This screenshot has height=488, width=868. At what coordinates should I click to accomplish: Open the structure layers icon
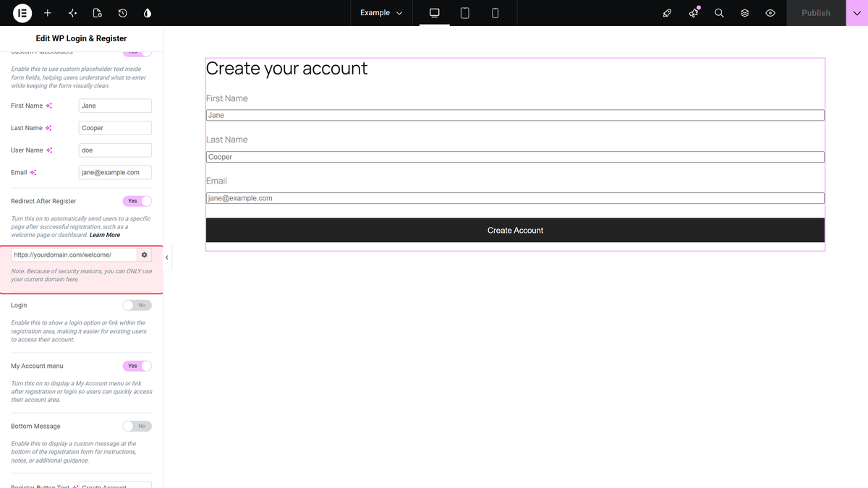tap(745, 13)
